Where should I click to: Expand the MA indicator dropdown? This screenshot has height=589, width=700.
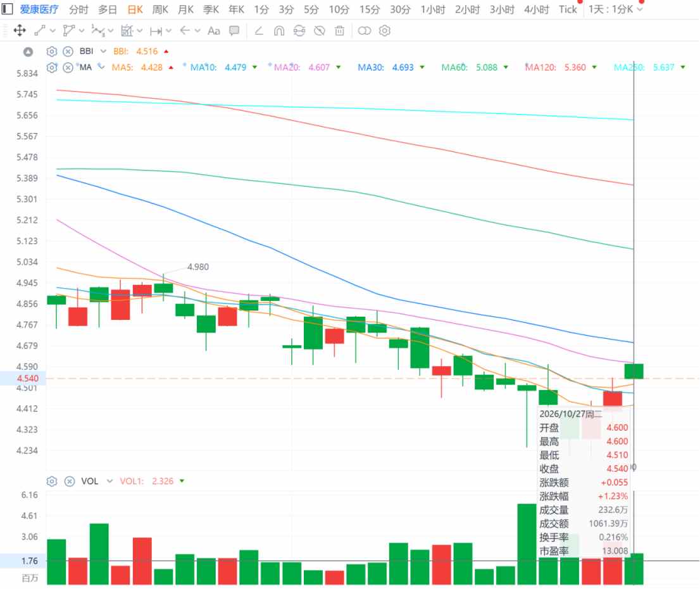101,67
